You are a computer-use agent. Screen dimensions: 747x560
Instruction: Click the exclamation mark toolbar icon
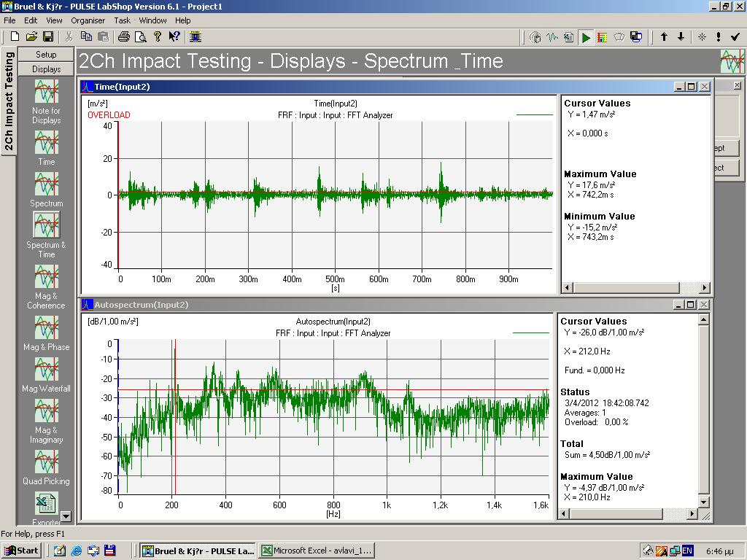(x=719, y=36)
